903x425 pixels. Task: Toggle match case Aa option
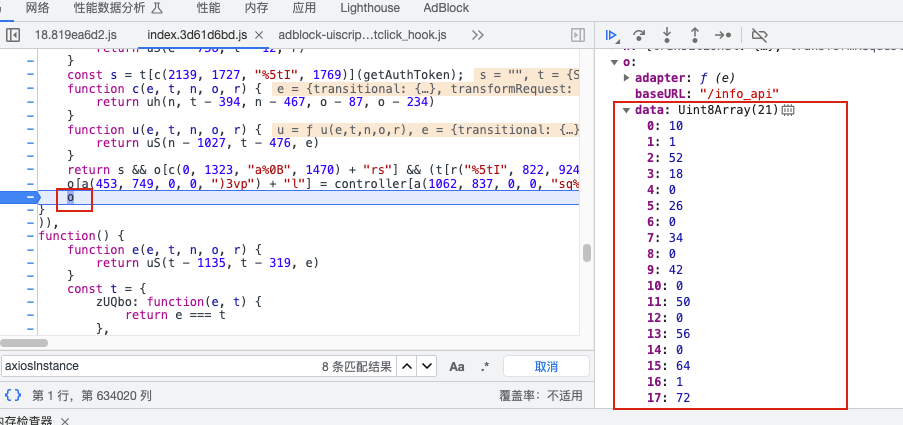(457, 366)
